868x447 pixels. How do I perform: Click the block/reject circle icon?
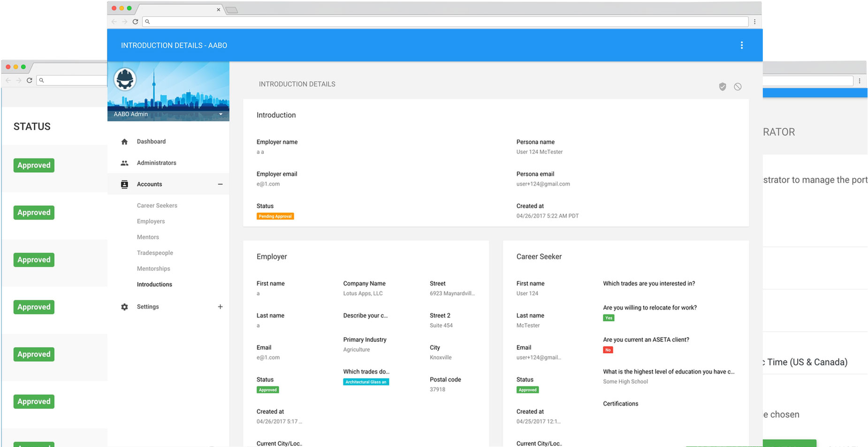pos(738,87)
